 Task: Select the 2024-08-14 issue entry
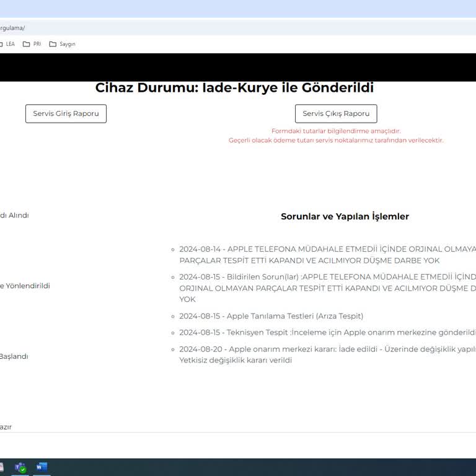327,255
